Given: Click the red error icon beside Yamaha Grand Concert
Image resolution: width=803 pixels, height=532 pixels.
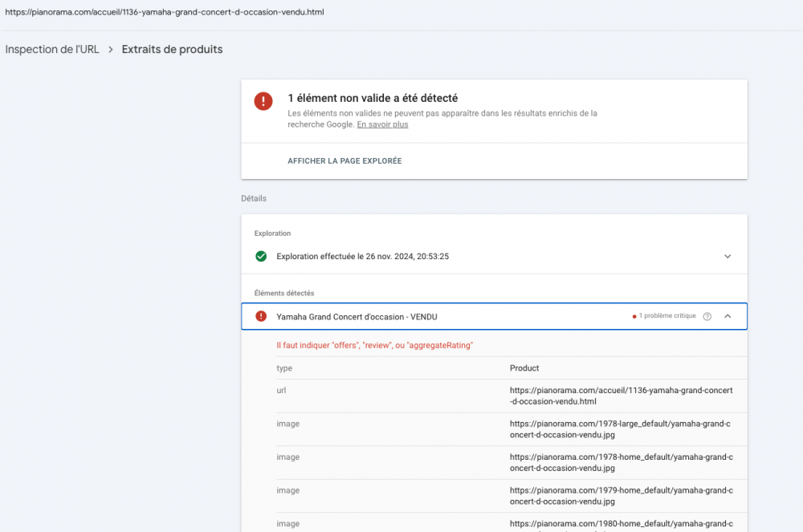Looking at the screenshot, I should [261, 316].
